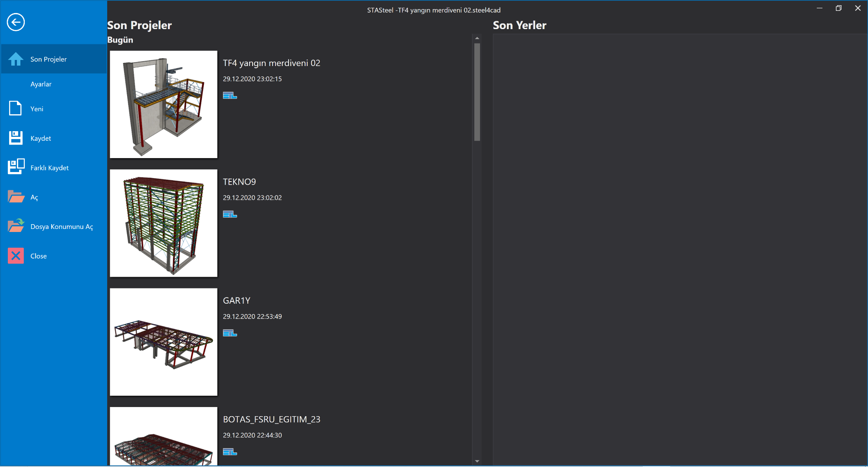The height and width of the screenshot is (467, 868).
Task: Open the BOTAS_FSRU_EGITIM_23 project title
Action: click(271, 419)
